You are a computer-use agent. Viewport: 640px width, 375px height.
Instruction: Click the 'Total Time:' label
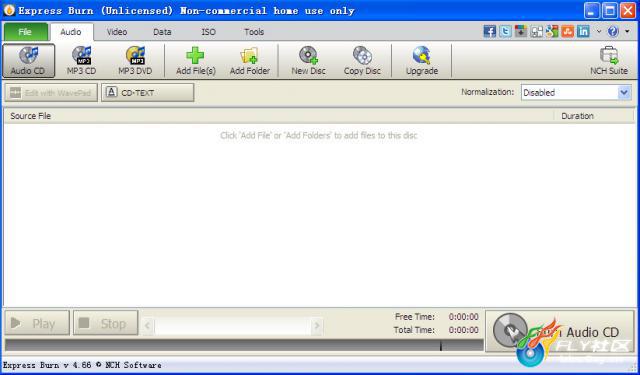click(x=414, y=330)
